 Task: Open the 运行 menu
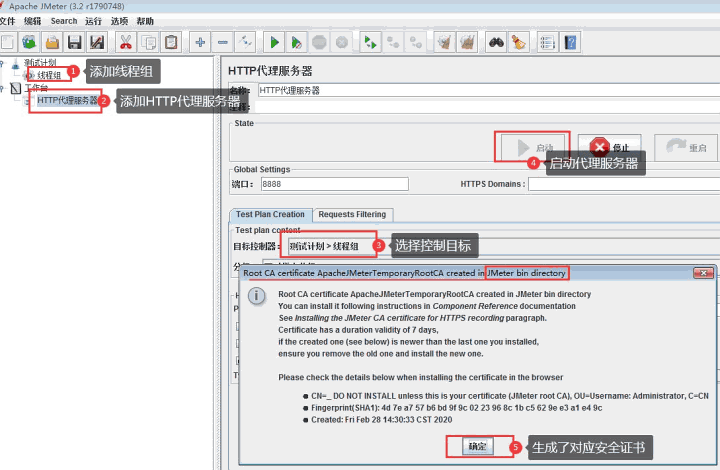click(93, 21)
